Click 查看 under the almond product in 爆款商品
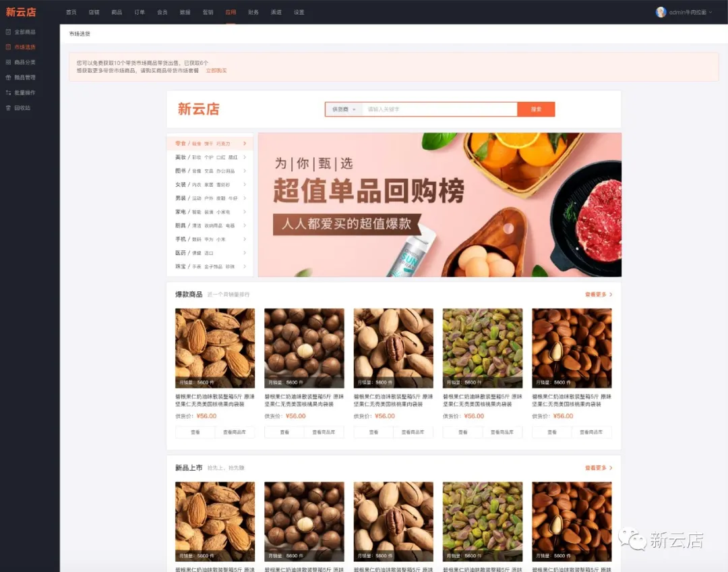 [195, 432]
